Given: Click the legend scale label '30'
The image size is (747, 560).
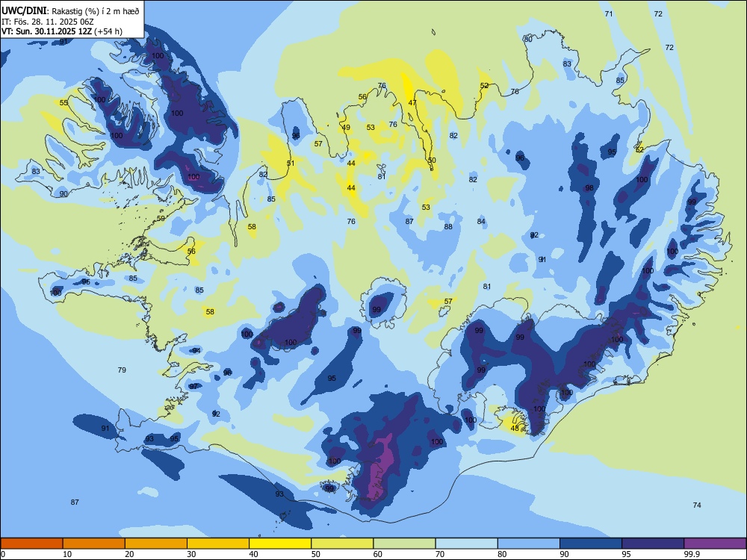Looking at the screenshot, I should [191, 554].
